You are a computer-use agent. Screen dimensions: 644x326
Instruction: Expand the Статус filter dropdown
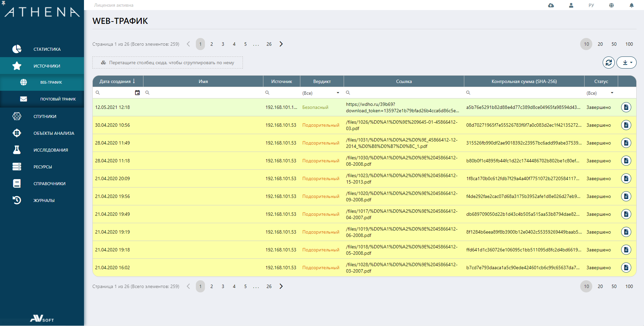click(x=612, y=93)
